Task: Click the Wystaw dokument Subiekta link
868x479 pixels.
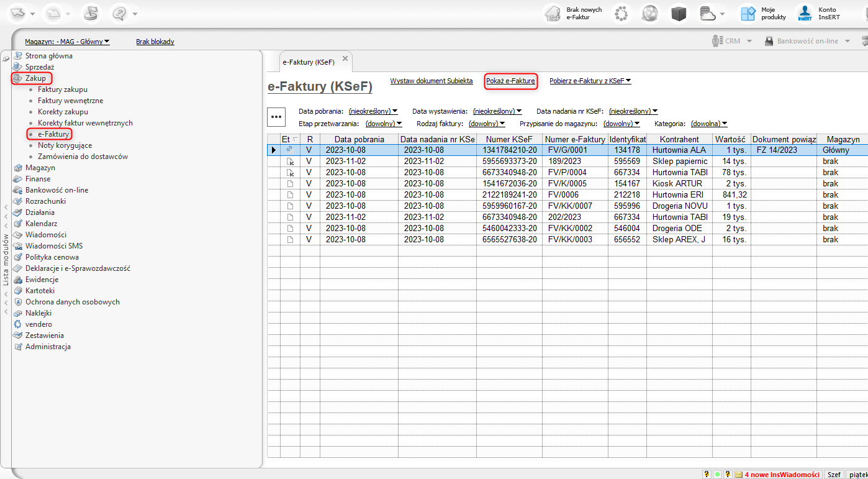Action: [431, 81]
